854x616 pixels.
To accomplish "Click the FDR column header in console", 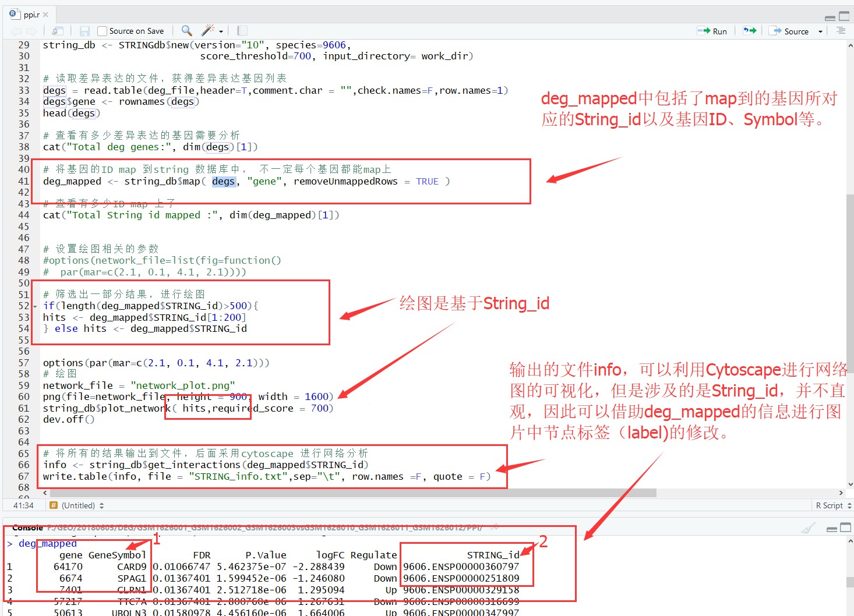I will (202, 555).
